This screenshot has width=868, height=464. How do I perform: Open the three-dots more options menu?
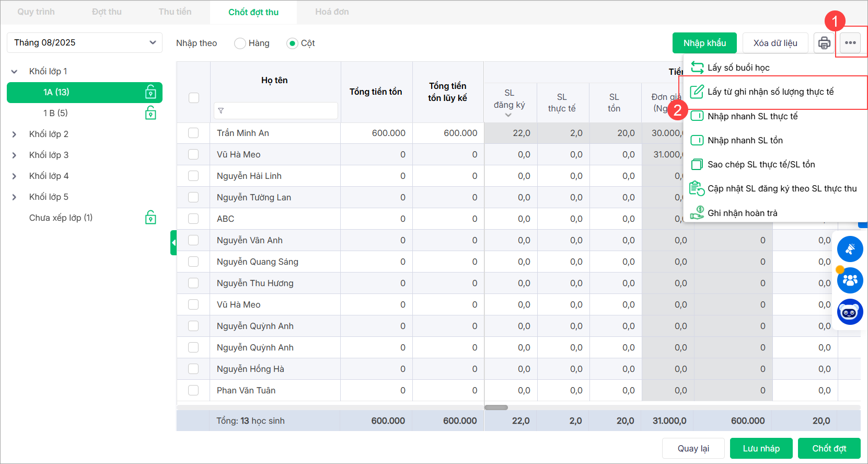(x=850, y=43)
